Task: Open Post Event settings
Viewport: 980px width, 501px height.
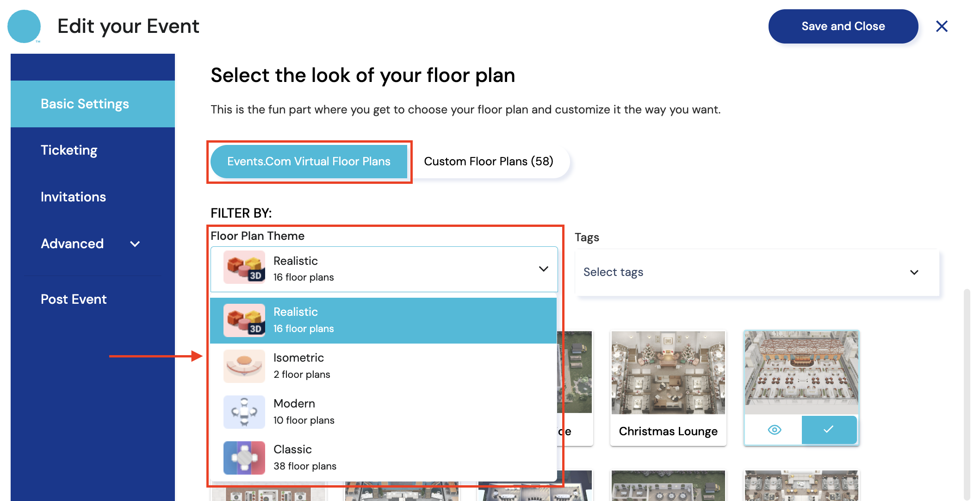Action: click(x=74, y=299)
